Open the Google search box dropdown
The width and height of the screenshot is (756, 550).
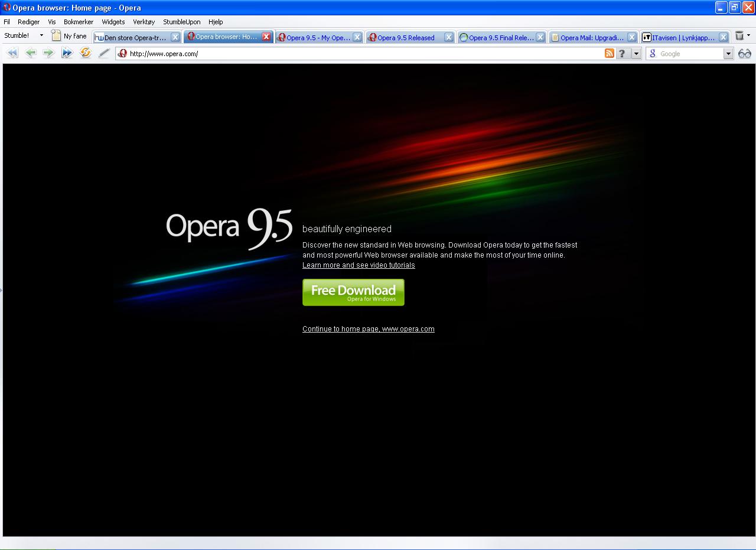click(x=728, y=54)
